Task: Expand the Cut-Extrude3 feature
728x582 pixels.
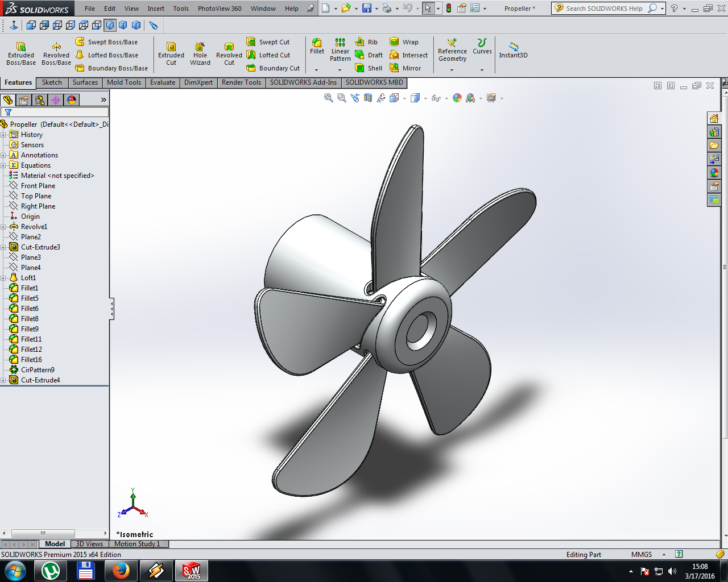Action: point(3,247)
